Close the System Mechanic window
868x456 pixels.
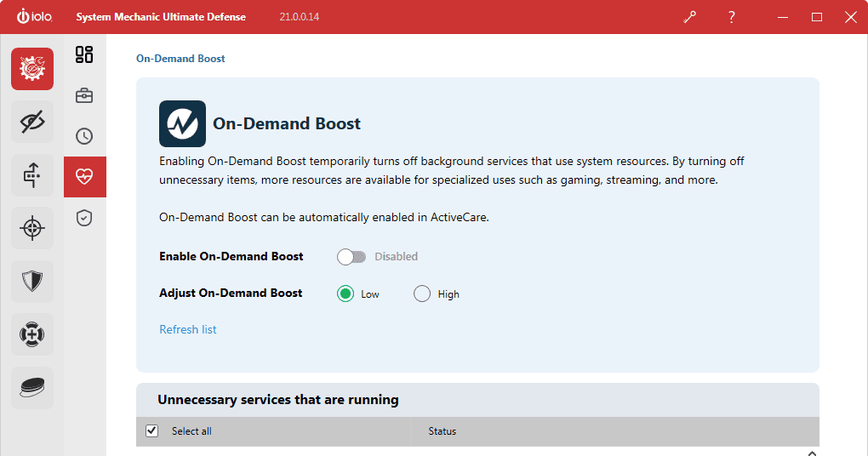pos(851,17)
